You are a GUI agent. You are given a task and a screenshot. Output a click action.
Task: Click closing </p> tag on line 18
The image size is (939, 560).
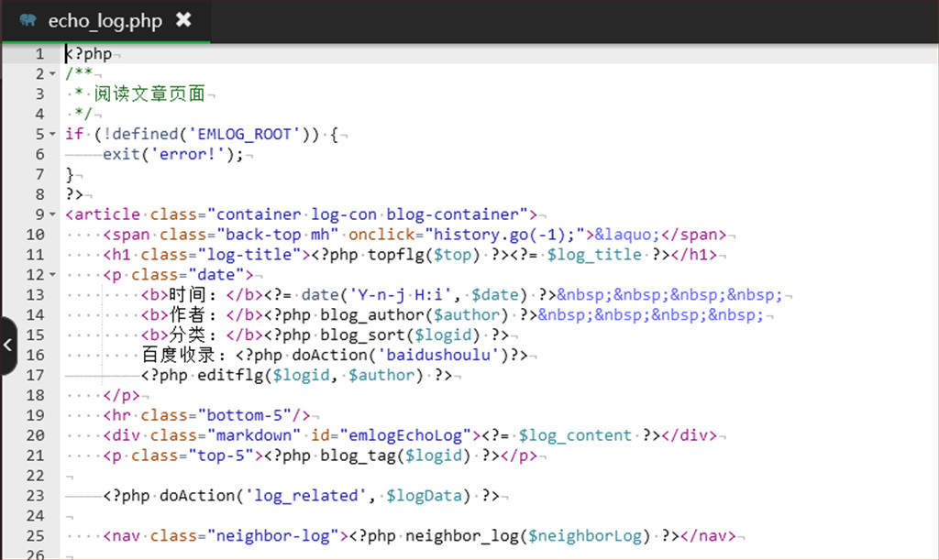tap(122, 395)
